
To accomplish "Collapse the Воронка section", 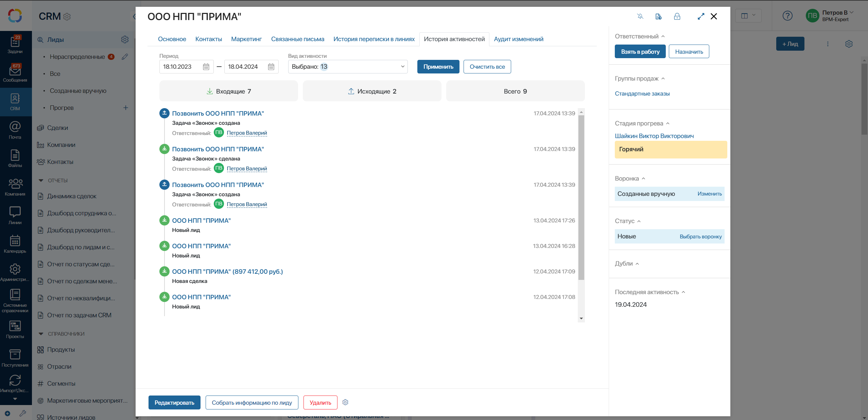I will 643,179.
